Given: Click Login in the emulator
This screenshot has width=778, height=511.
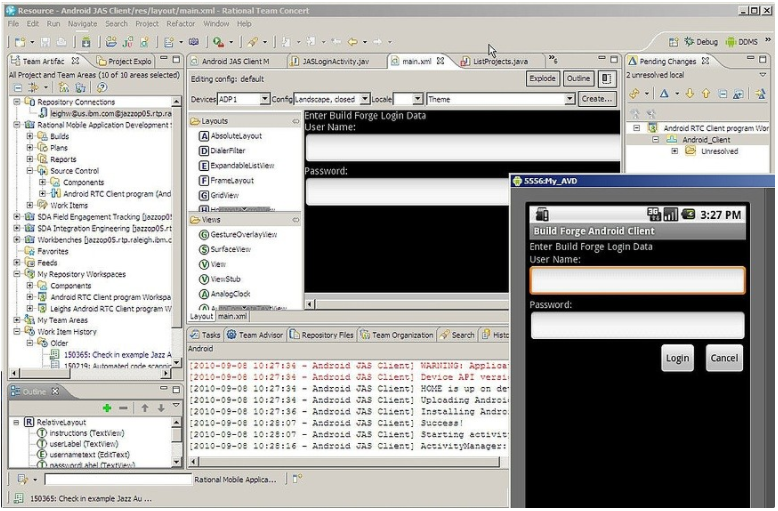Looking at the screenshot, I should [677, 359].
